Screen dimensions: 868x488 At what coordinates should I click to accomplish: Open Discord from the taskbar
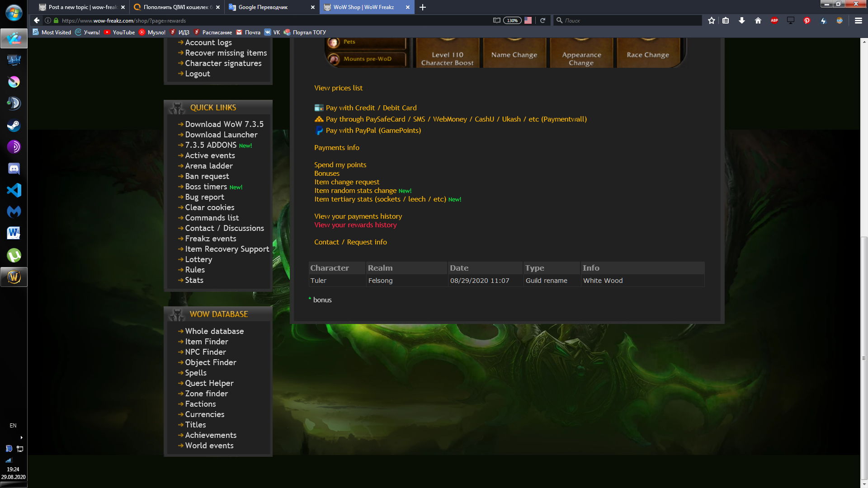click(x=14, y=169)
